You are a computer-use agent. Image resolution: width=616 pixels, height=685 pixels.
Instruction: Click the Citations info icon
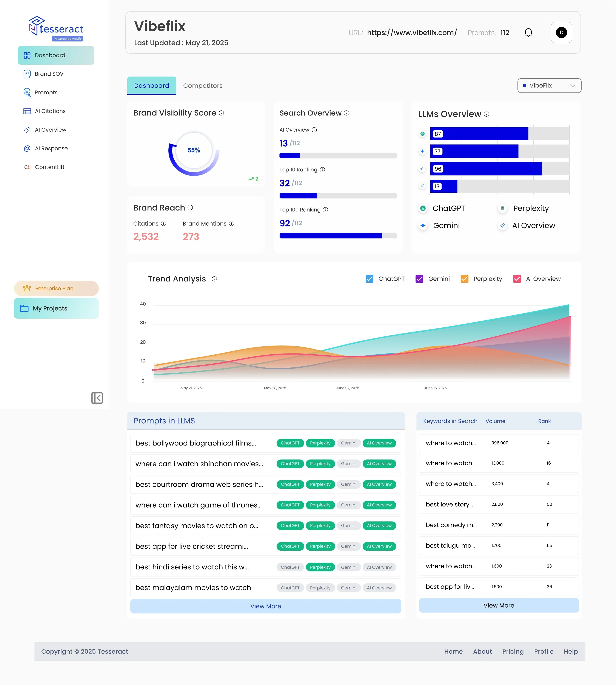(x=163, y=223)
